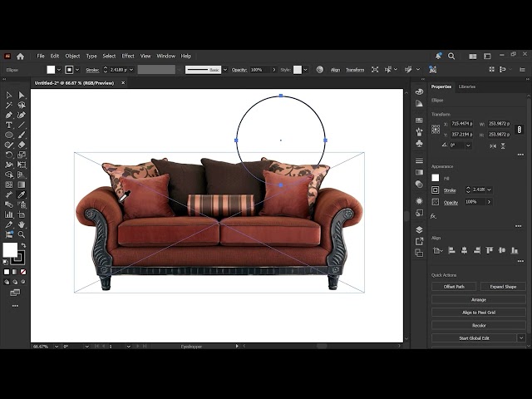Select the Zoom tool
This screenshot has height=399, width=532.
coord(22,234)
